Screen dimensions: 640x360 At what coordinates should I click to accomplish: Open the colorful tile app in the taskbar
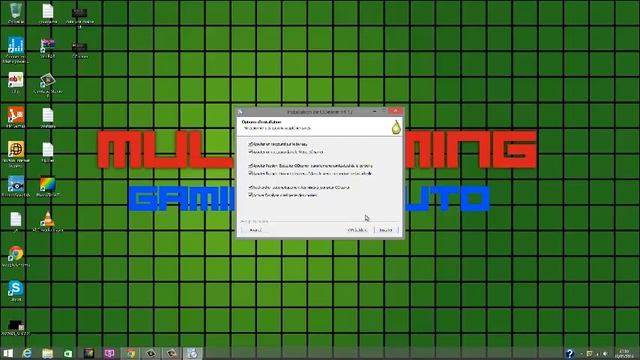[x=89, y=353]
